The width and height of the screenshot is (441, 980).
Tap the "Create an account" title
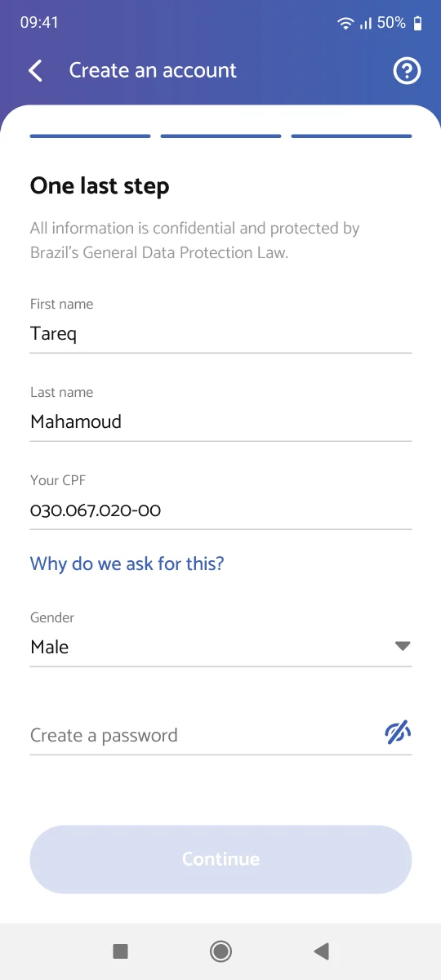point(153,70)
